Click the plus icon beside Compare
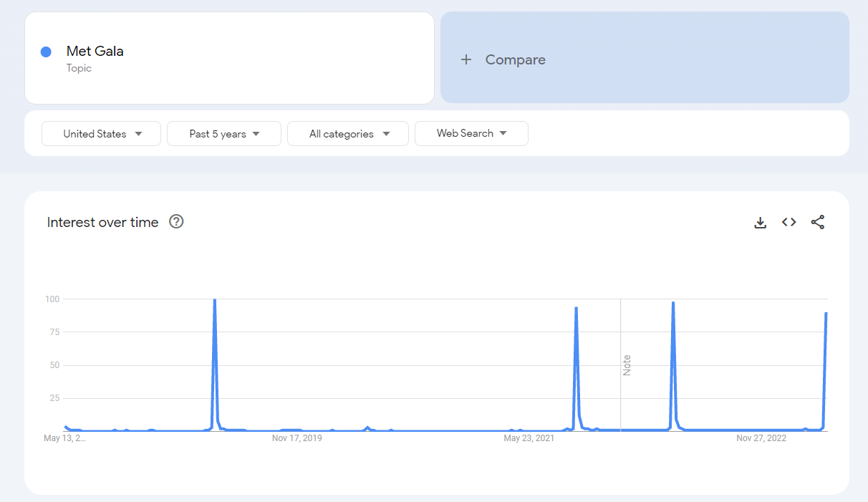This screenshot has height=502, width=868. coord(466,59)
